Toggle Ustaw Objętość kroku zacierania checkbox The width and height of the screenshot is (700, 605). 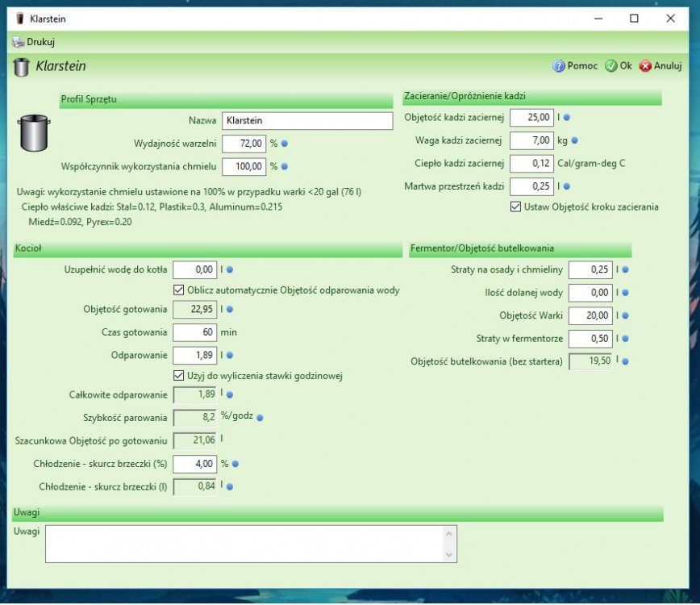[516, 207]
